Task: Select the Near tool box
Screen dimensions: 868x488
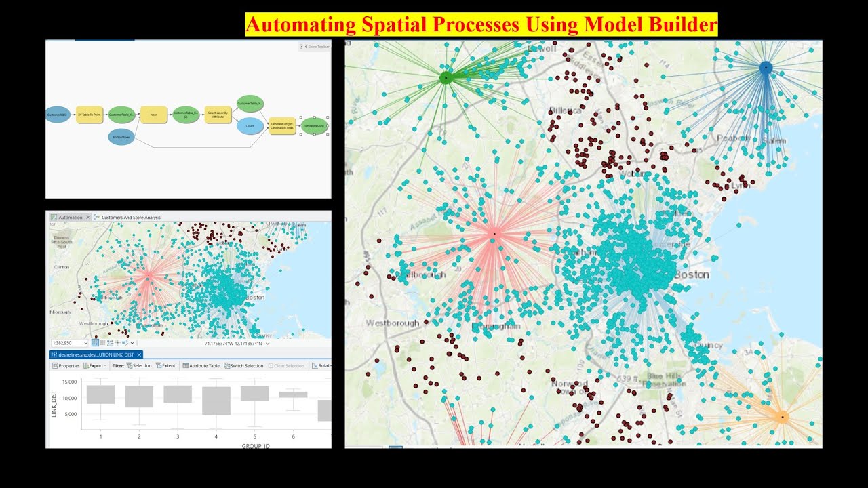Action: 153,115
